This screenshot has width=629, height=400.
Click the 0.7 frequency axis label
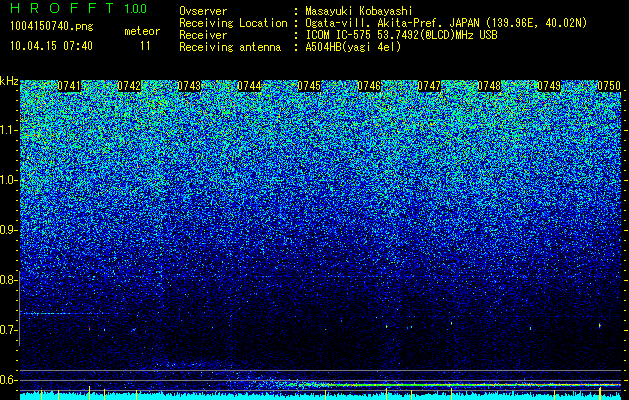pyautogui.click(x=7, y=330)
